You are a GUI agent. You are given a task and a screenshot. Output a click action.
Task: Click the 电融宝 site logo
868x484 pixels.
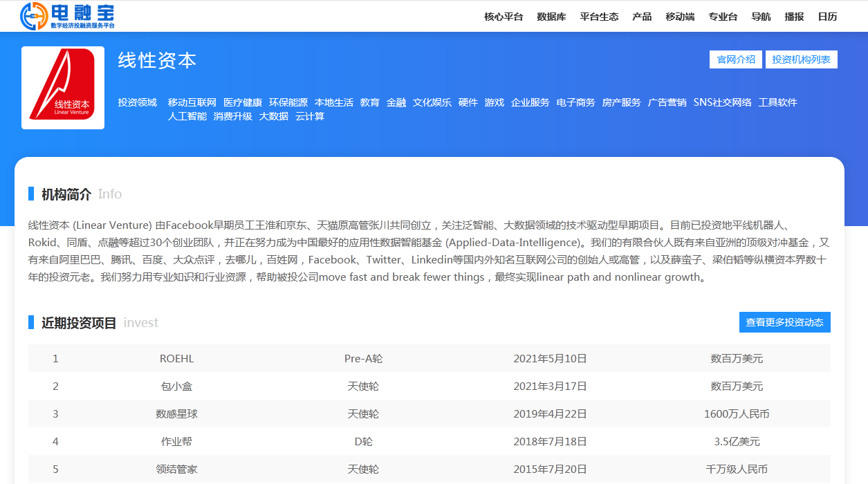(x=67, y=16)
